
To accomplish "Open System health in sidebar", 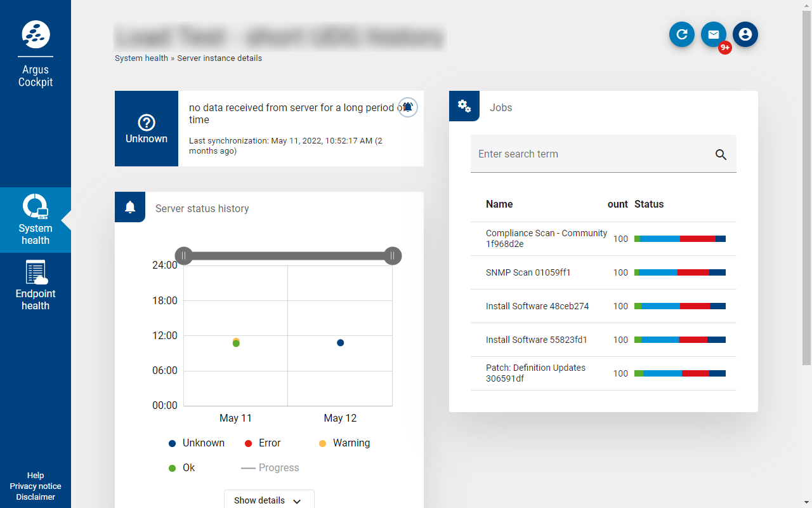I will (x=36, y=220).
